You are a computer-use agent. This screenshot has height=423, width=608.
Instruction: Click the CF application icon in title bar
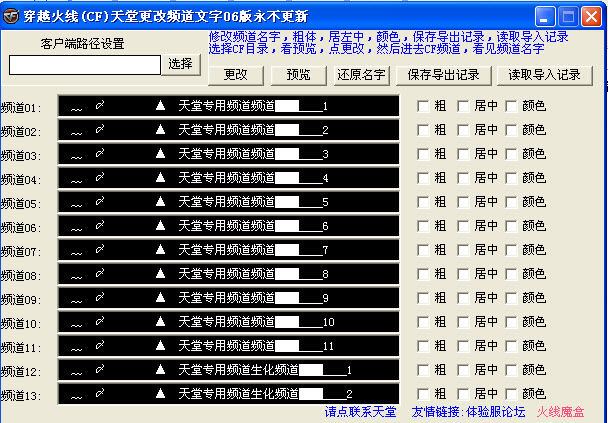click(11, 17)
